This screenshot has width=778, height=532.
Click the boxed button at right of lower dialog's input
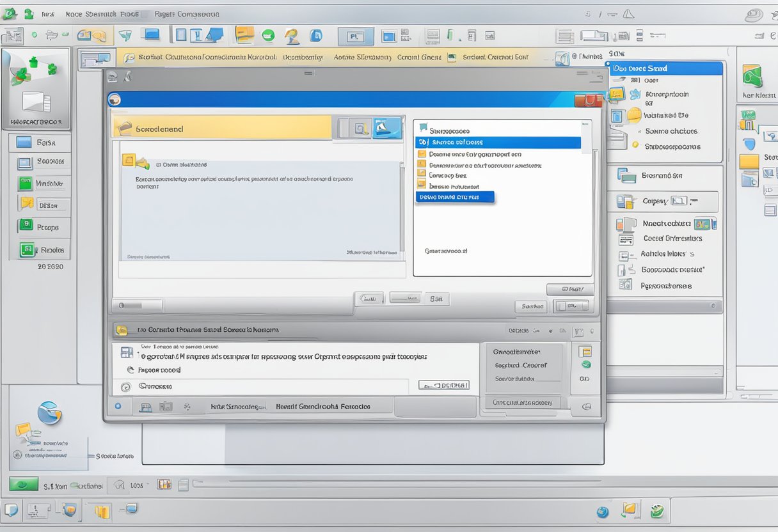click(444, 386)
